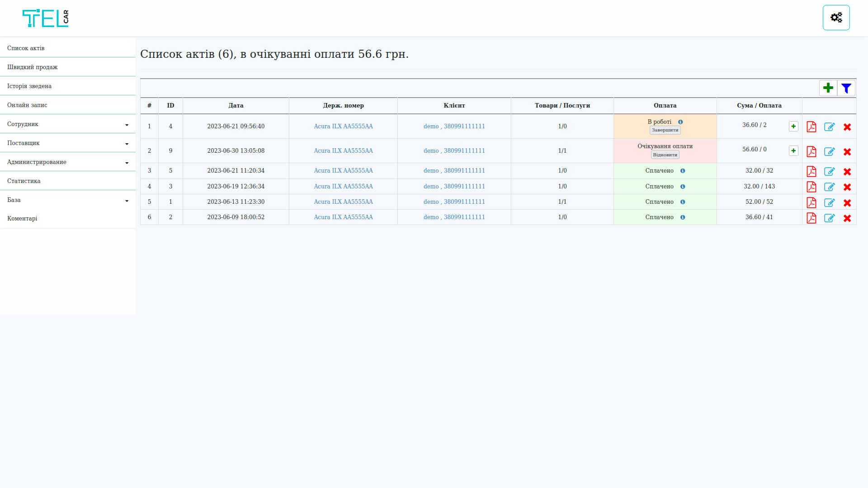Open client demo link in row 6
This screenshot has height=488, width=868.
(x=454, y=217)
